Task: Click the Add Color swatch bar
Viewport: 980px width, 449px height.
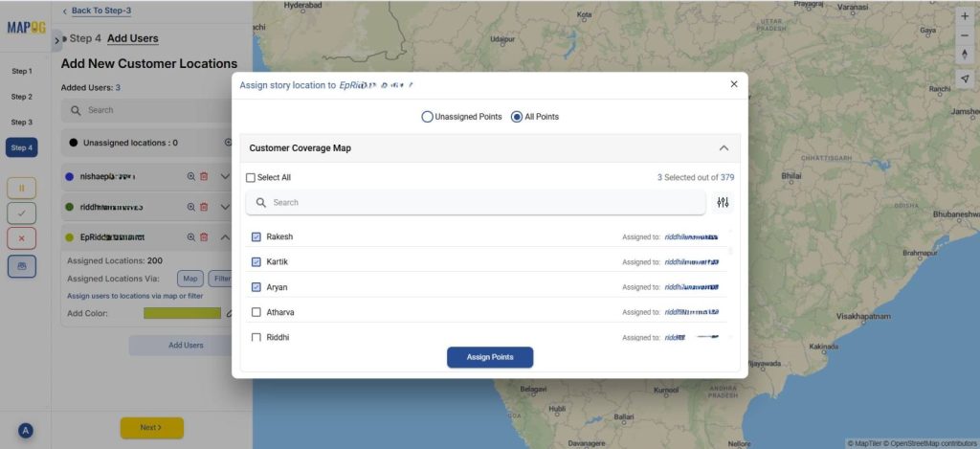Action: [x=182, y=313]
